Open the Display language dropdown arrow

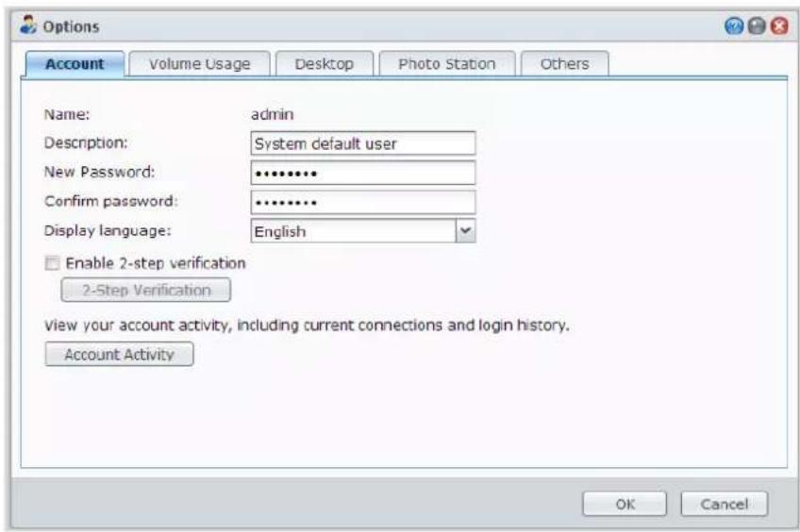coord(465,230)
